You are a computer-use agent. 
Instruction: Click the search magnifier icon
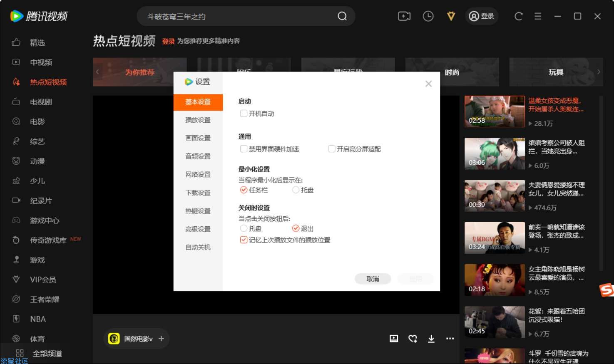click(342, 16)
